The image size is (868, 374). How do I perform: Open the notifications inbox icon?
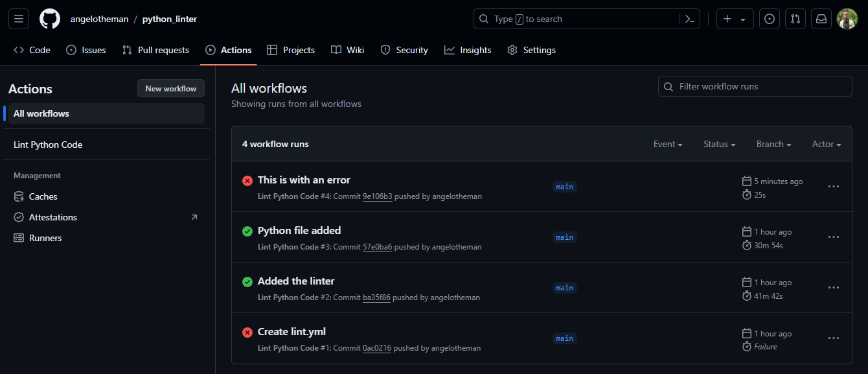tap(821, 18)
